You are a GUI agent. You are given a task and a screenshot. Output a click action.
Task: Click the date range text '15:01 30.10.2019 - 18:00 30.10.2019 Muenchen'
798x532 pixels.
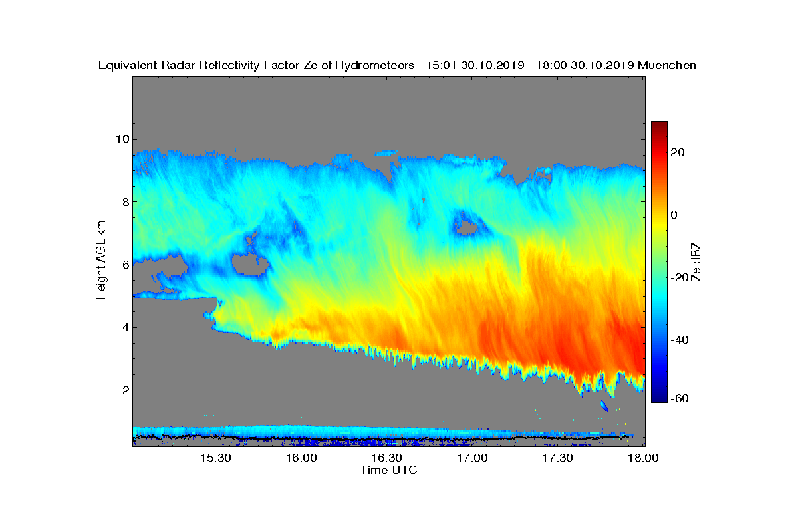click(x=561, y=65)
